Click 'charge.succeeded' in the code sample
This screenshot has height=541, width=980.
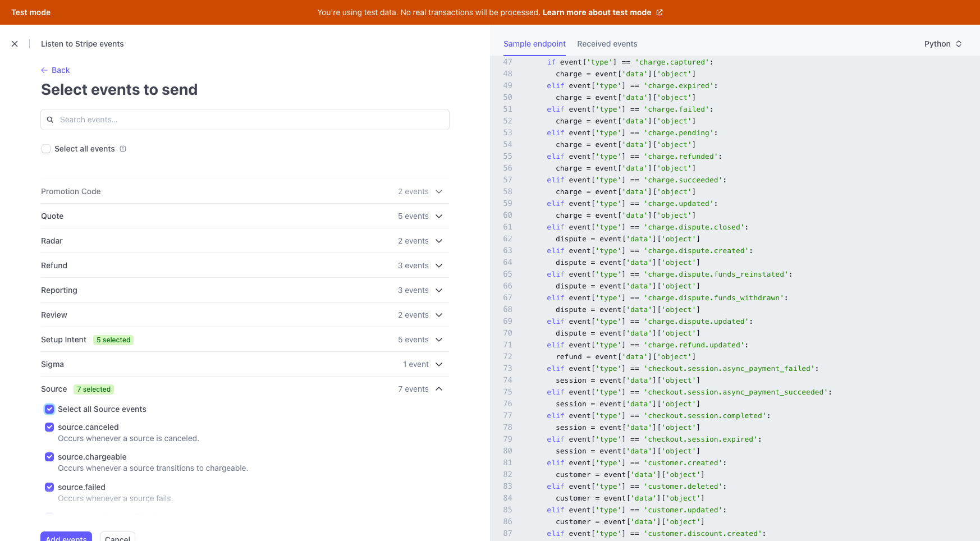tap(683, 180)
